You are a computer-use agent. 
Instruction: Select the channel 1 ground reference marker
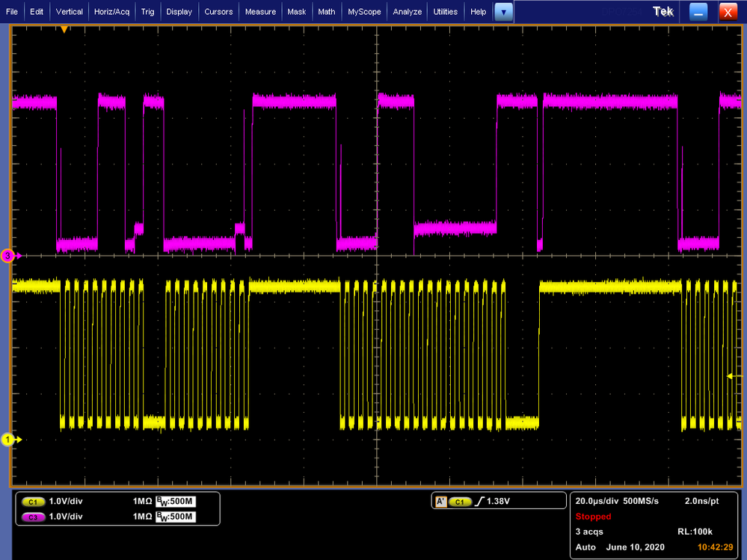tap(8, 440)
